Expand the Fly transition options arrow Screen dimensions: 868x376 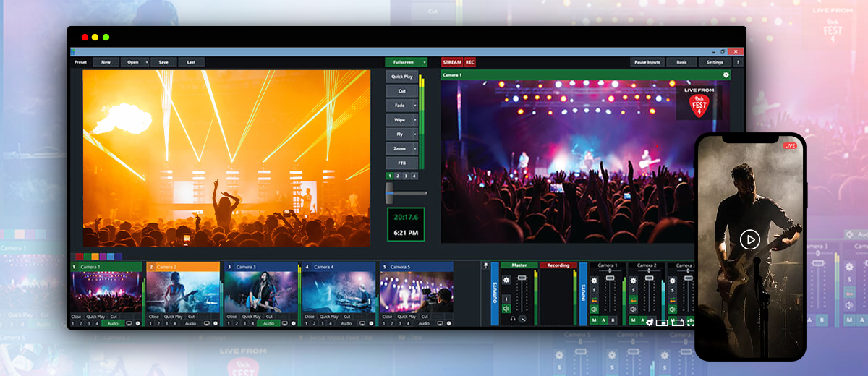click(x=415, y=134)
